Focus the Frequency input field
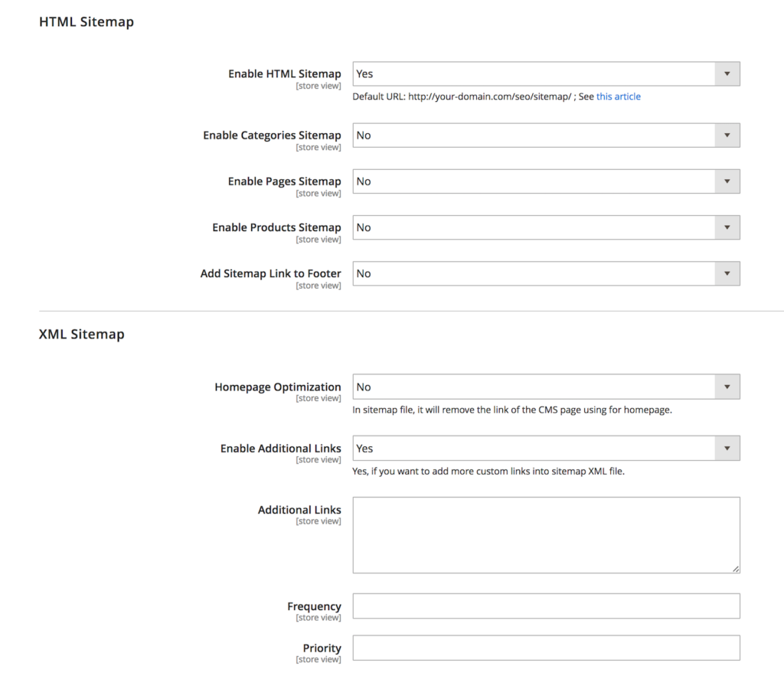The width and height of the screenshot is (784, 676). [546, 606]
